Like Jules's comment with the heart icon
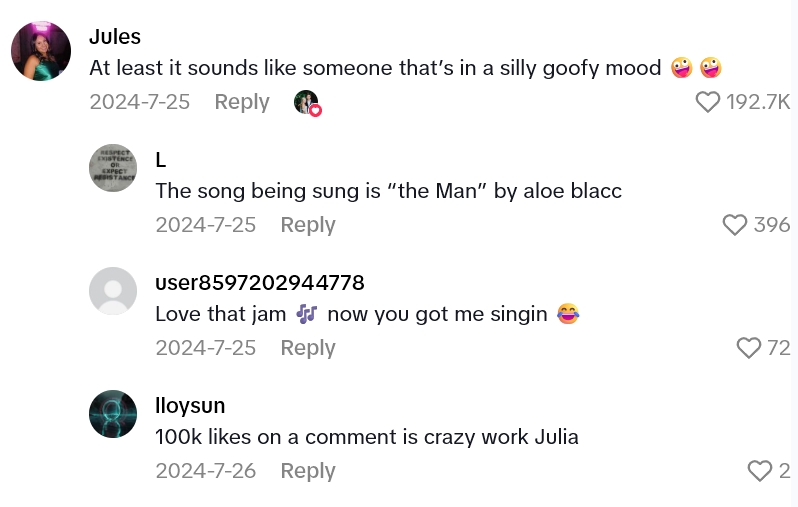Screen dimensions: 798x507 click(707, 102)
